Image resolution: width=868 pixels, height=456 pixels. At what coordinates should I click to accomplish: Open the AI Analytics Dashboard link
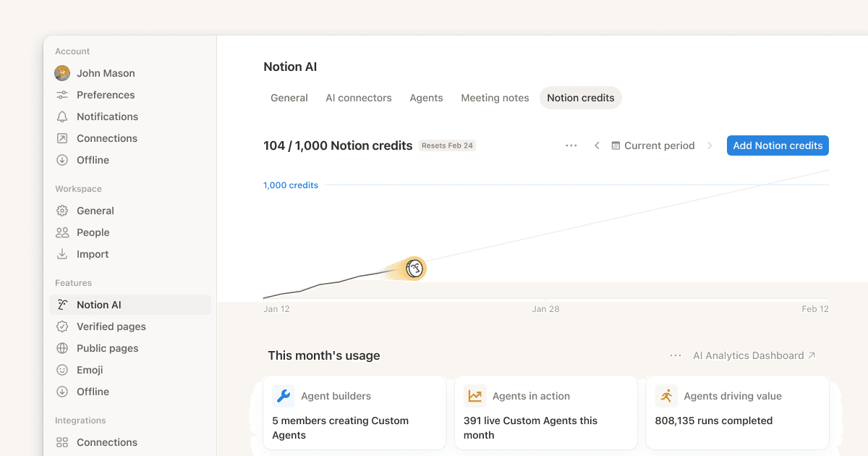[754, 355]
